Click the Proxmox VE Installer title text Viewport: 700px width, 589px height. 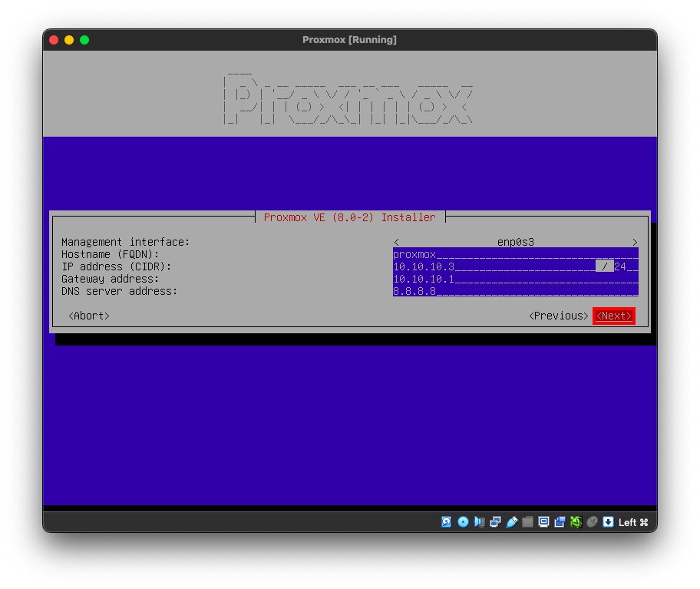[x=349, y=217]
